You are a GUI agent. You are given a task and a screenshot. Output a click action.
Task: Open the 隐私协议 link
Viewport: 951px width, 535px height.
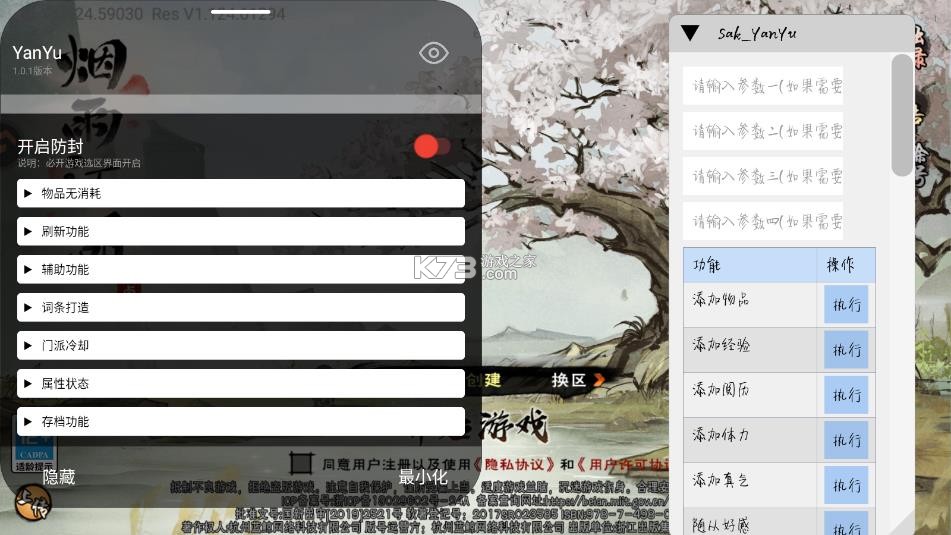click(x=513, y=465)
